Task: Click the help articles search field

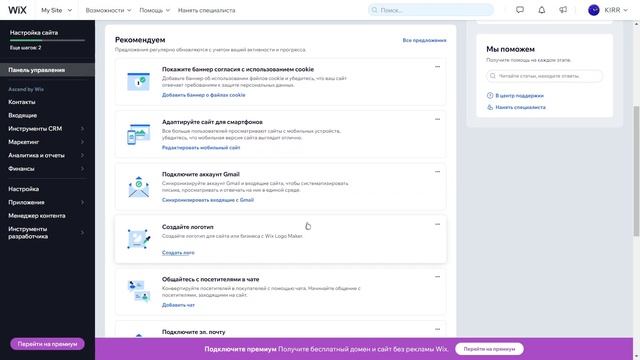Action: (544, 76)
